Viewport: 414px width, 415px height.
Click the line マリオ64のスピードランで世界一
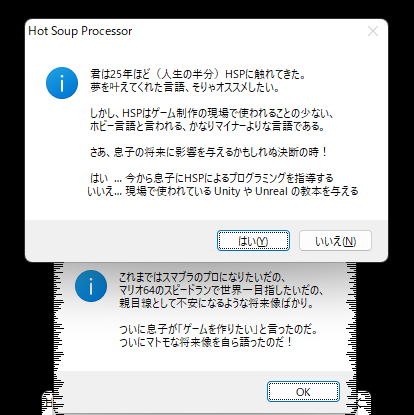click(x=221, y=290)
